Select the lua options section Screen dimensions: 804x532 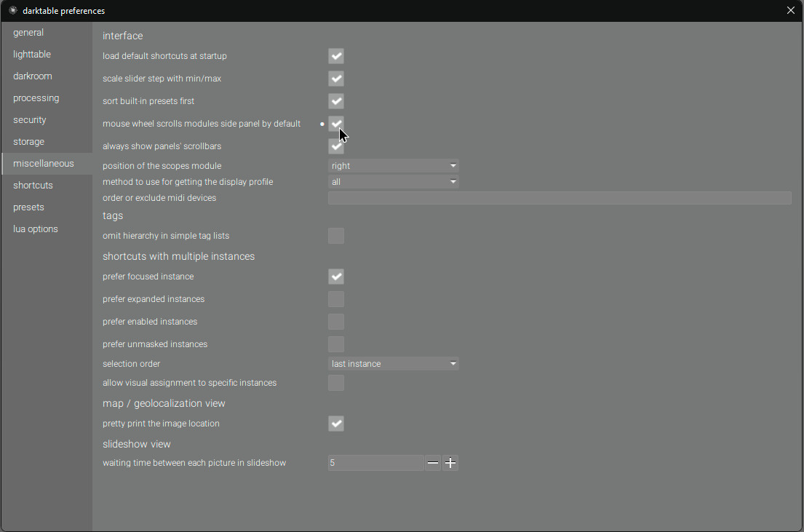35,229
